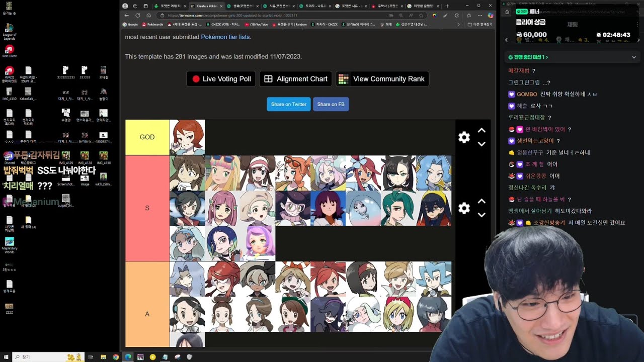Screen dimensions: 644x362
Task: Go back in the browser
Action: coord(127,15)
